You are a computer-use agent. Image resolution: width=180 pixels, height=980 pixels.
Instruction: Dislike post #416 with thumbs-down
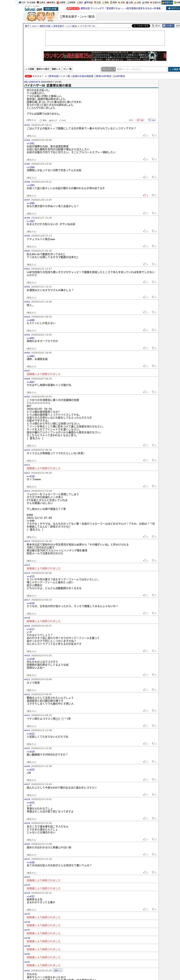(x=154, y=595)
